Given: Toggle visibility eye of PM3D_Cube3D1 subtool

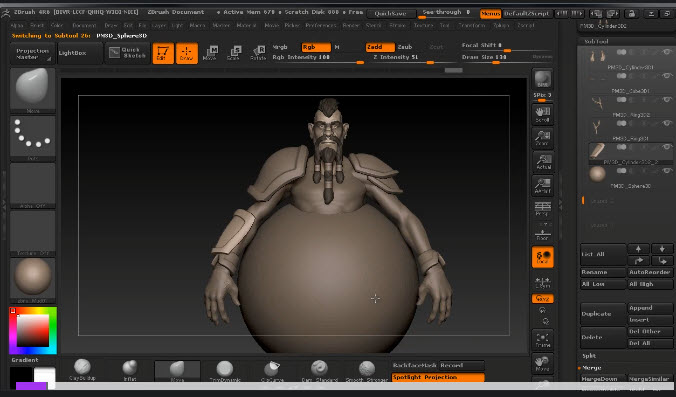Looking at the screenshot, I should point(667,76).
